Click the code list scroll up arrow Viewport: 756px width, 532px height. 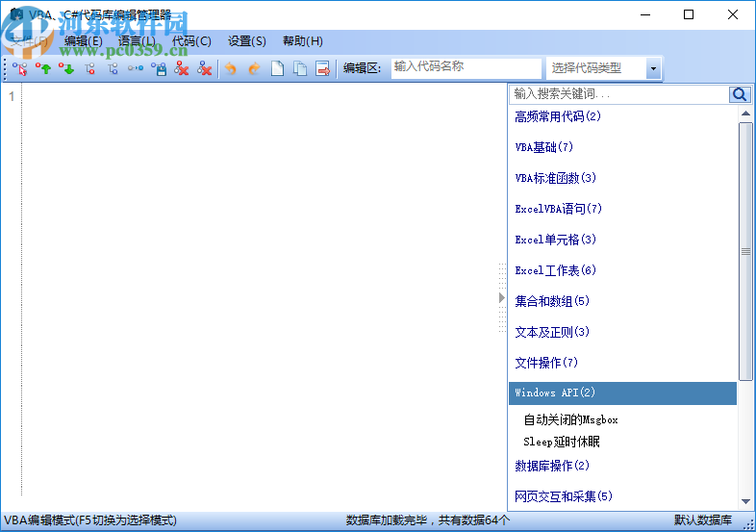pos(745,114)
